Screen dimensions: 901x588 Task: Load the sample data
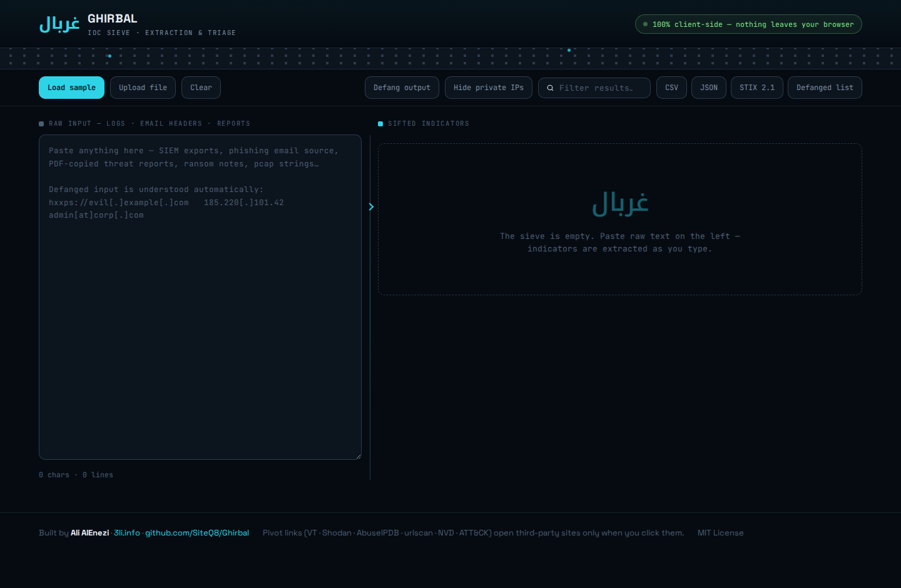pyautogui.click(x=71, y=88)
